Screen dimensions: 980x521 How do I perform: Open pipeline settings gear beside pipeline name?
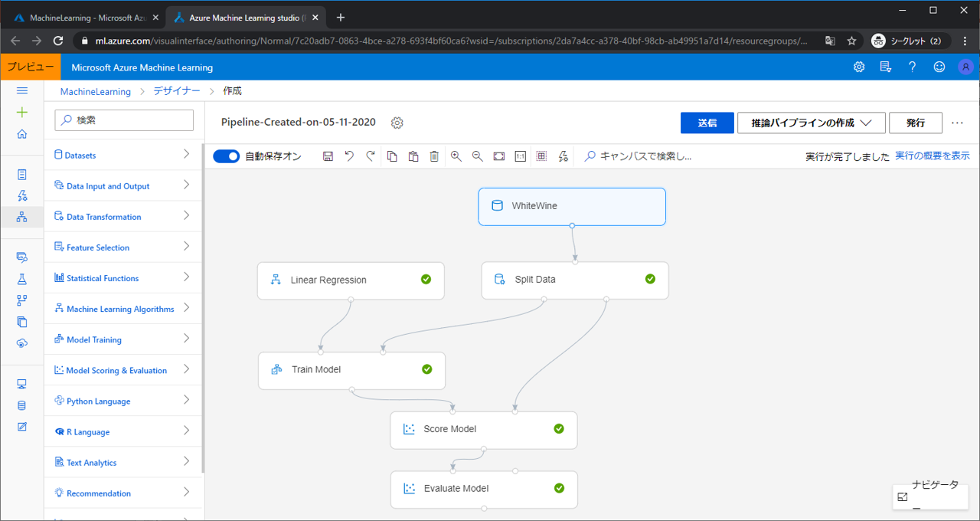[x=397, y=123]
